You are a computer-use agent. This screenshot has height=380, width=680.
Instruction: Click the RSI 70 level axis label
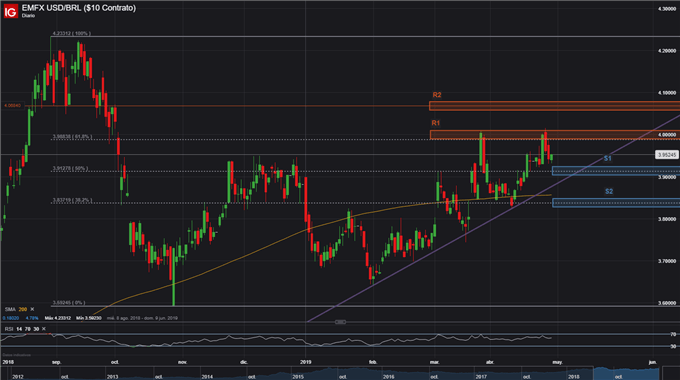click(673, 334)
